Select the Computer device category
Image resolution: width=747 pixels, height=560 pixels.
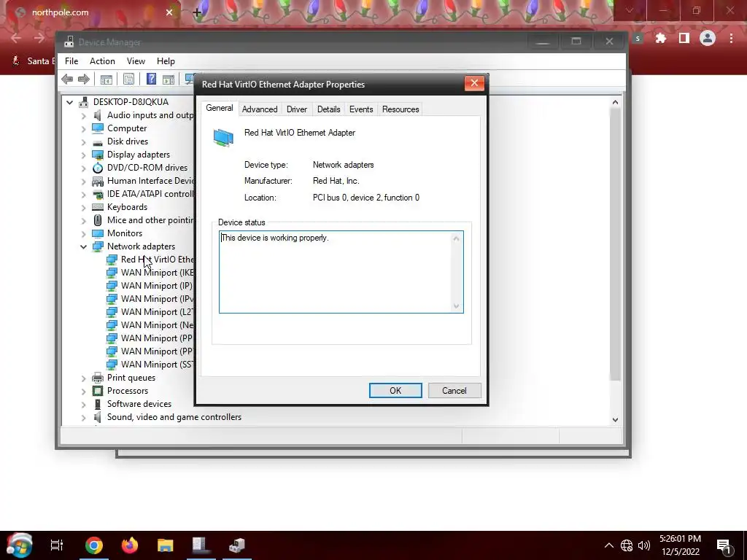(127, 128)
